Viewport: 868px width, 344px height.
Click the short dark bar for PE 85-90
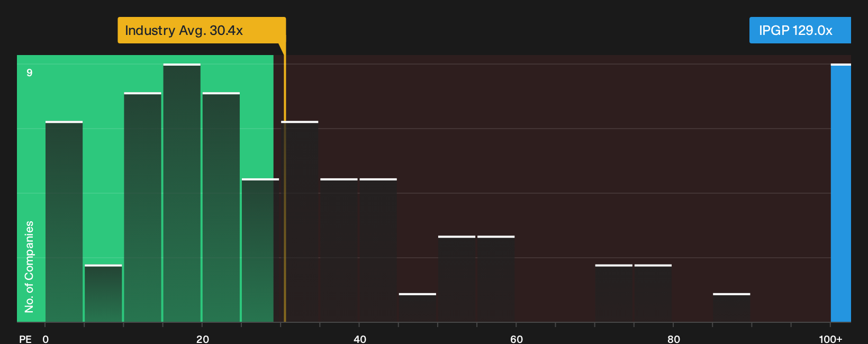[731, 307]
